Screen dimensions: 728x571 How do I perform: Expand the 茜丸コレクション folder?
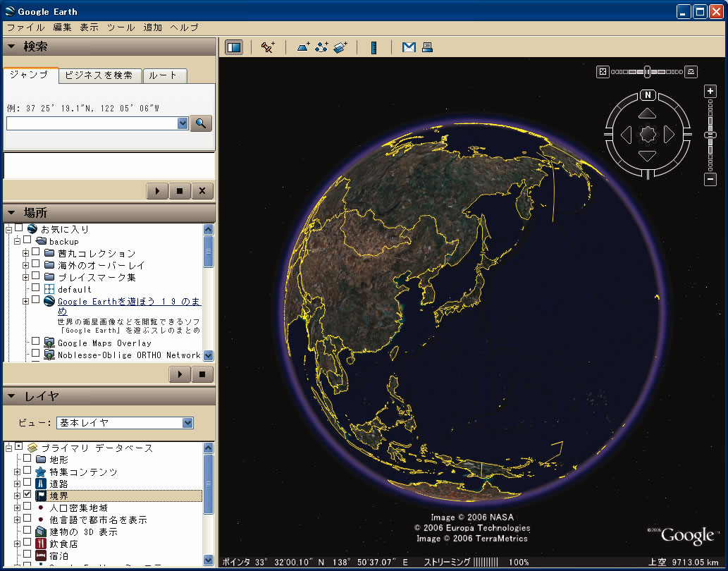click(25, 254)
